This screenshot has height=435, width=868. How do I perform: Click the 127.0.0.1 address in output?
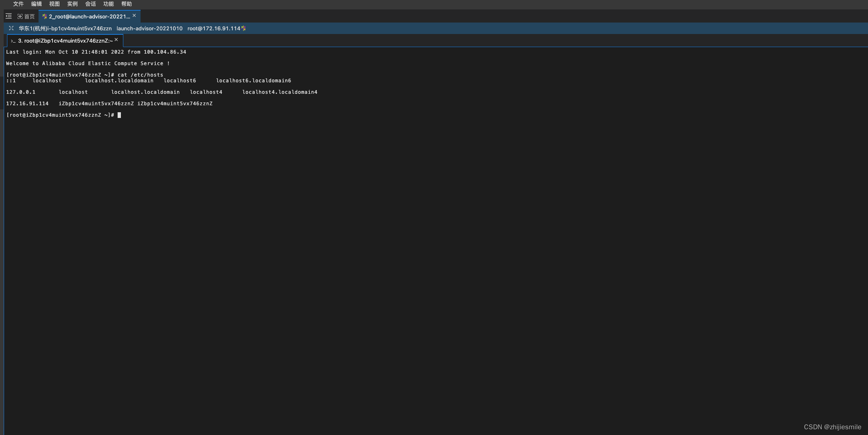21,92
